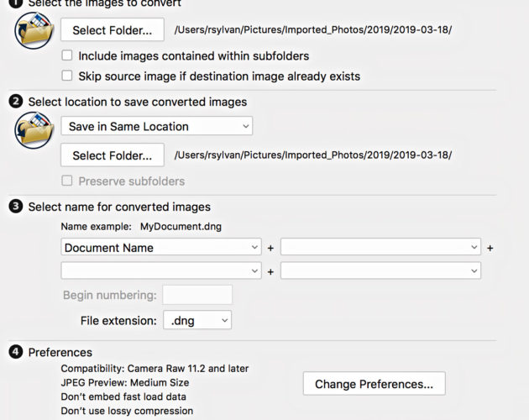Click the step 4 Preferences number badge
This screenshot has width=529, height=420.
tap(16, 352)
